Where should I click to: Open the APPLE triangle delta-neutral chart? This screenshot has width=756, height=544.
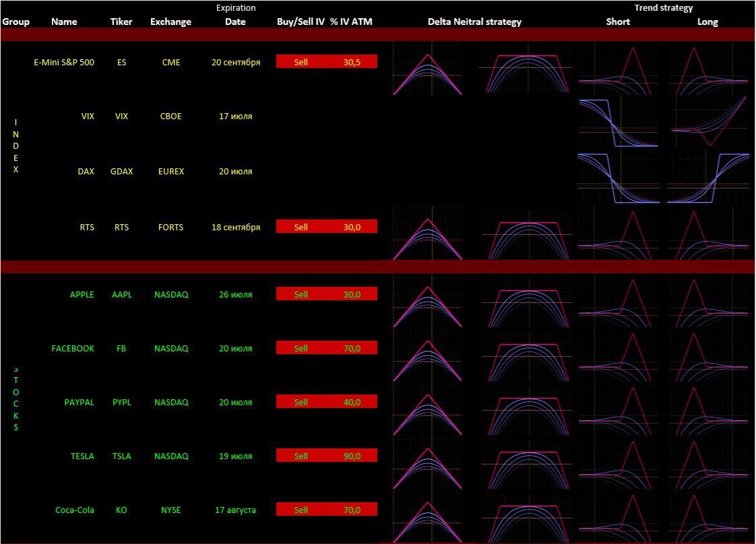(x=428, y=301)
